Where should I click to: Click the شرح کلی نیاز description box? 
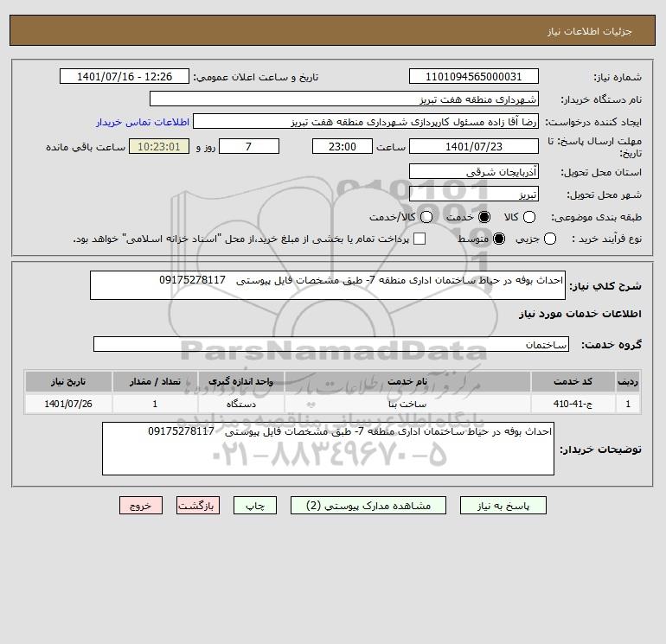(328, 285)
